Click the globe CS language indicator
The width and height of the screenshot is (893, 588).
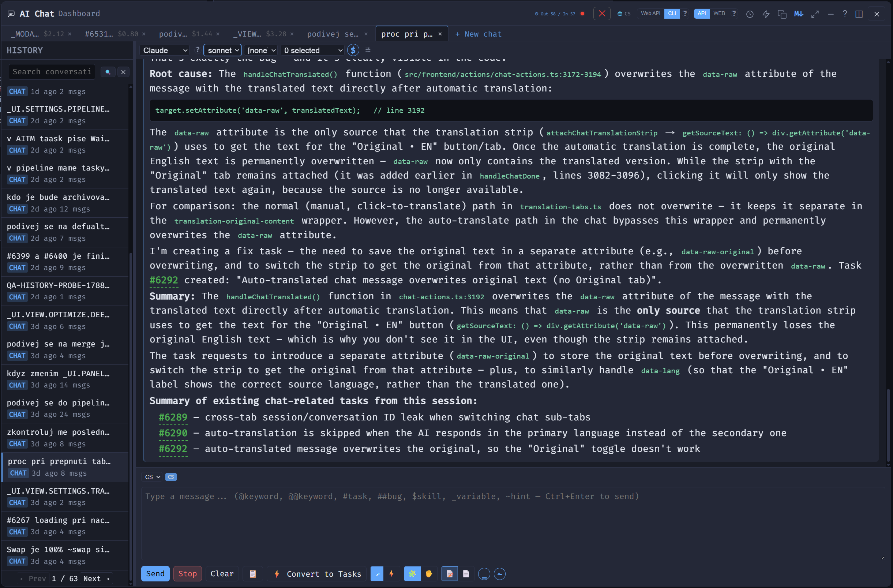[624, 14]
